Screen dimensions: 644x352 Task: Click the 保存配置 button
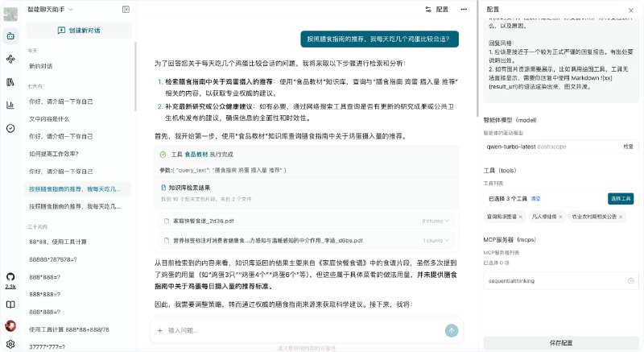tap(560, 342)
